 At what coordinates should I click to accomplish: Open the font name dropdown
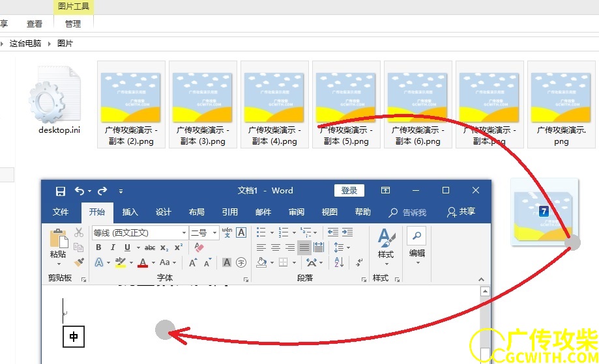click(x=184, y=232)
